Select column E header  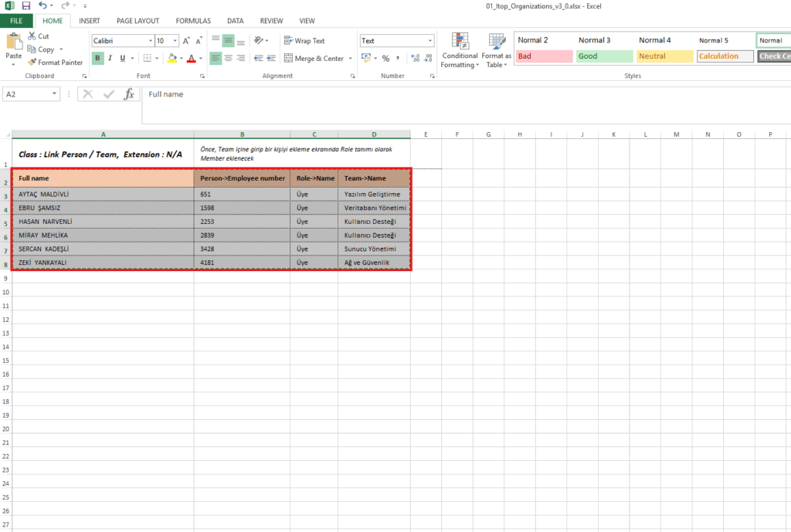pos(426,134)
